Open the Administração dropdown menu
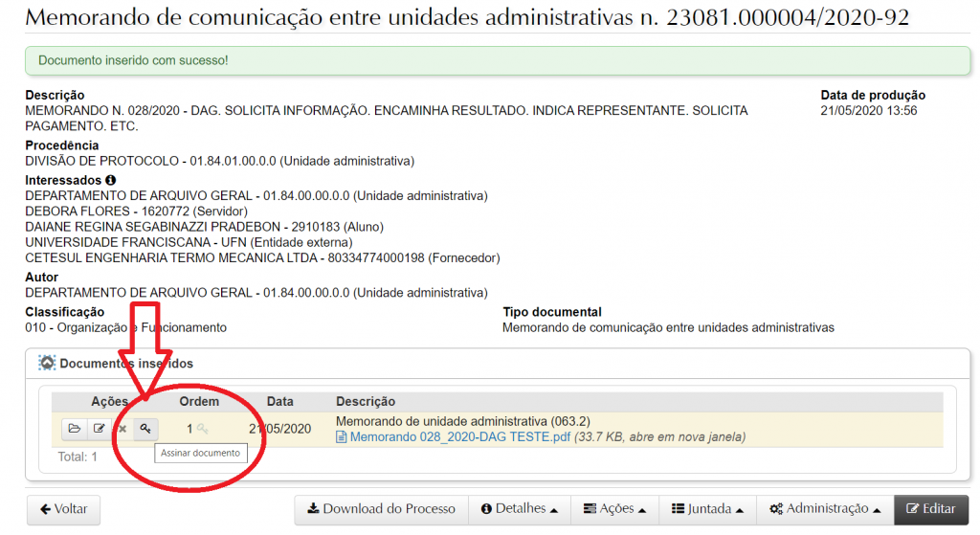The width and height of the screenshot is (980, 535). coord(825,509)
